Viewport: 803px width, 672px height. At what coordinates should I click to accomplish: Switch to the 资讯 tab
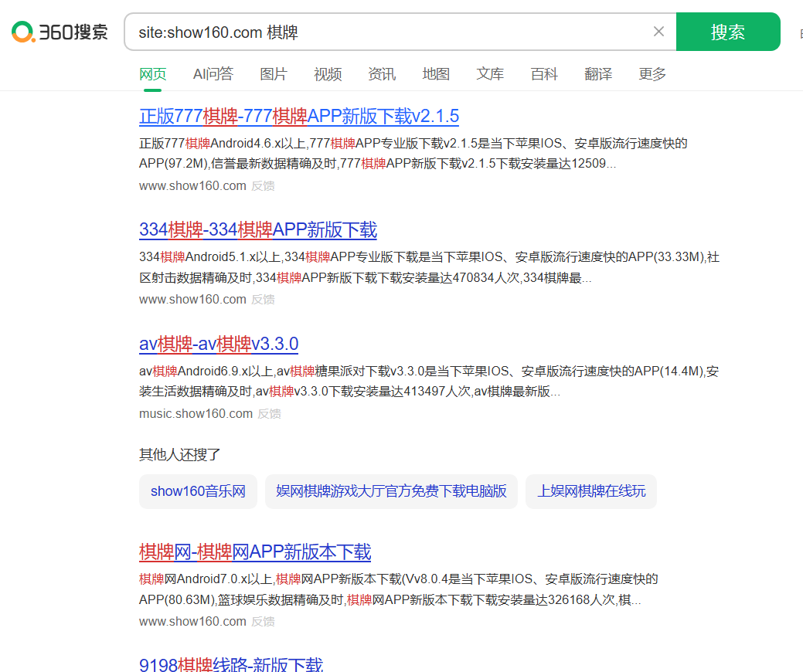point(382,74)
